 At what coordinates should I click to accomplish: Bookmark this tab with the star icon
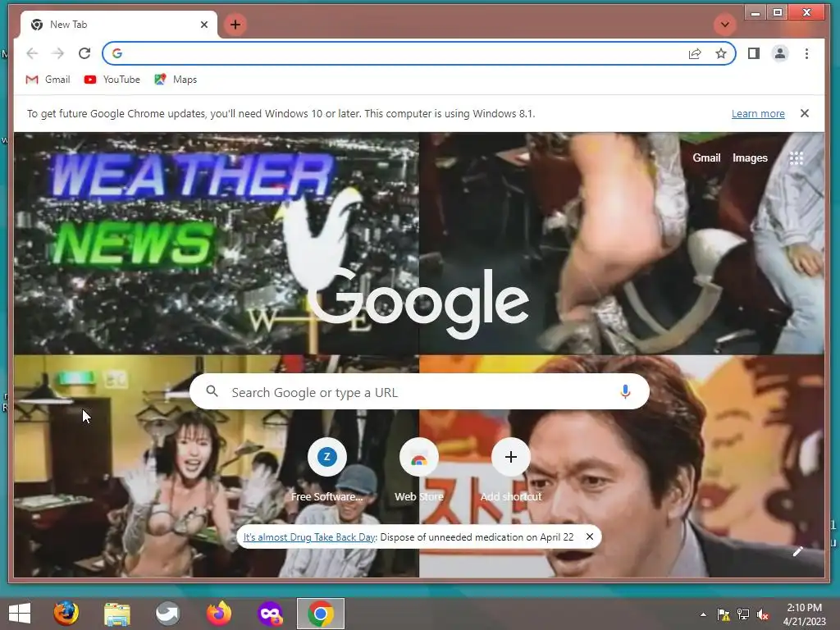721,53
